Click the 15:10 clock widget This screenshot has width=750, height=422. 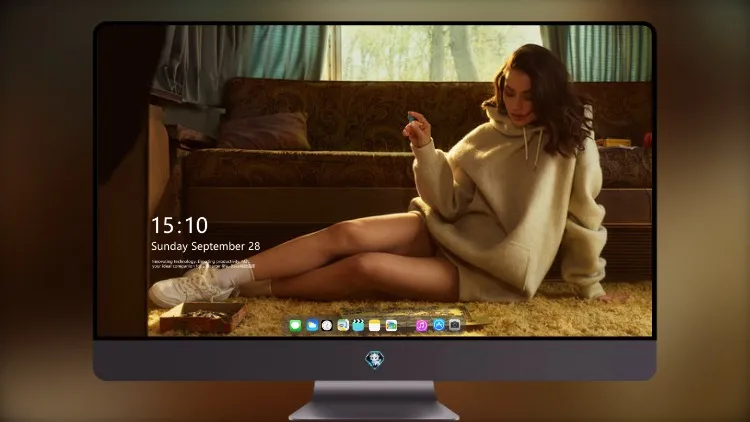[179, 225]
